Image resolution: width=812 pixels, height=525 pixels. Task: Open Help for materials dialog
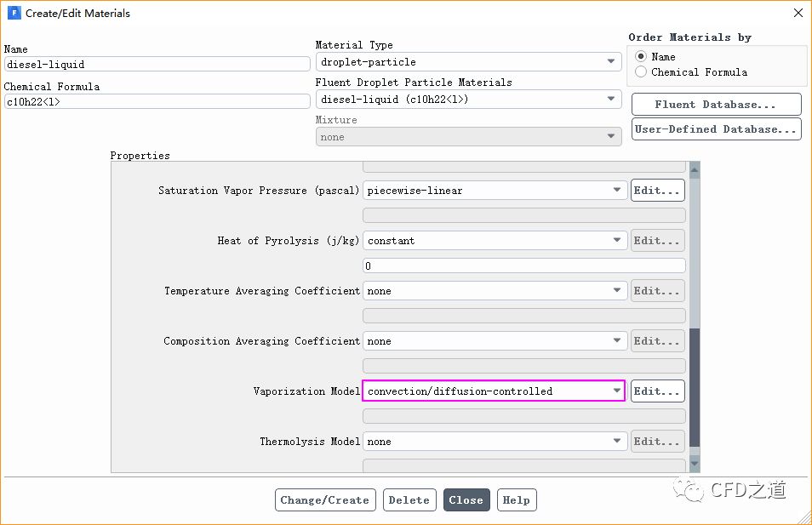(517, 500)
